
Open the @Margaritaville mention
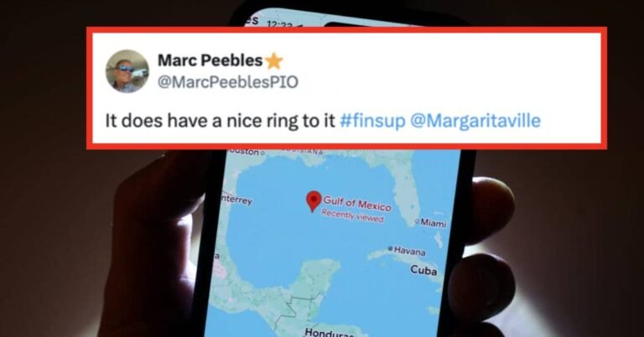(x=475, y=121)
